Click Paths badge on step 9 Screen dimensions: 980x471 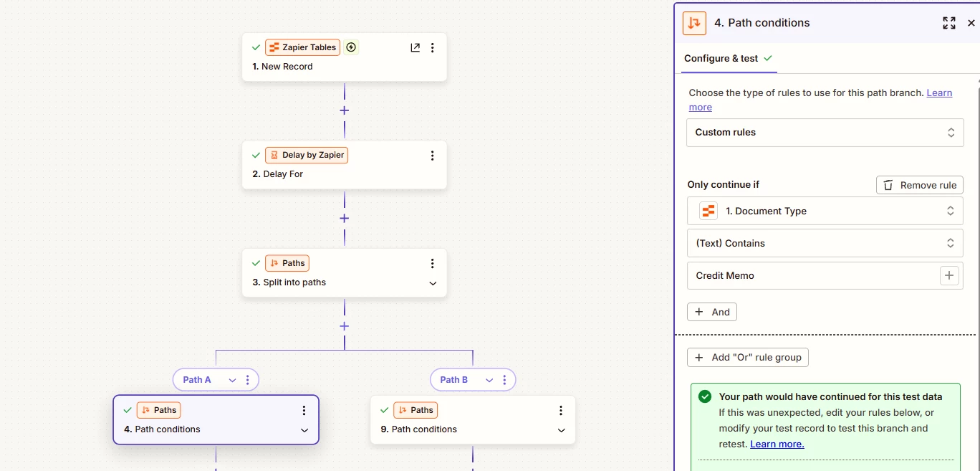415,410
